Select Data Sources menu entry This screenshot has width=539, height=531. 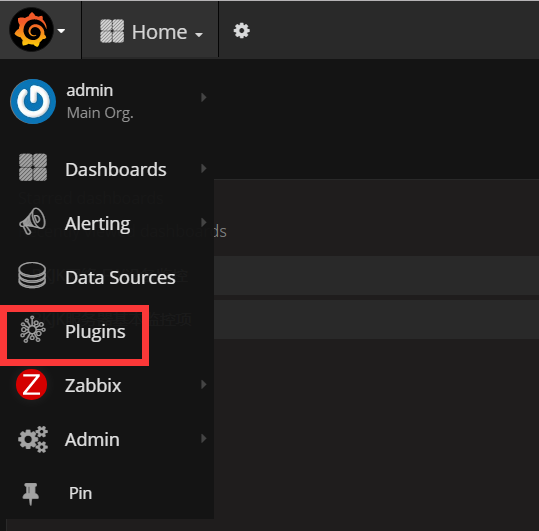pyautogui.click(x=120, y=277)
